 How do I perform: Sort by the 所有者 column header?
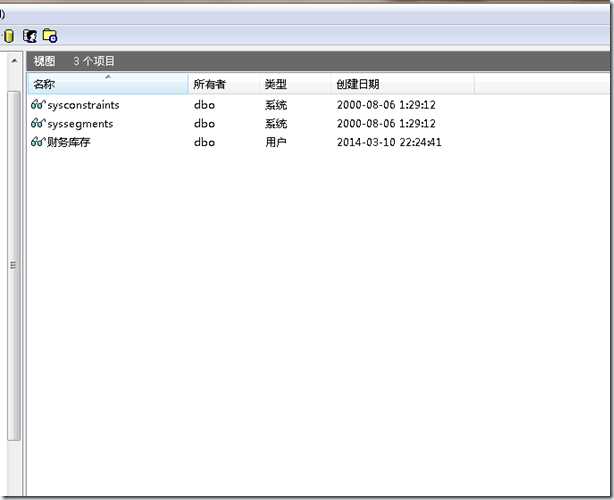pyautogui.click(x=224, y=84)
